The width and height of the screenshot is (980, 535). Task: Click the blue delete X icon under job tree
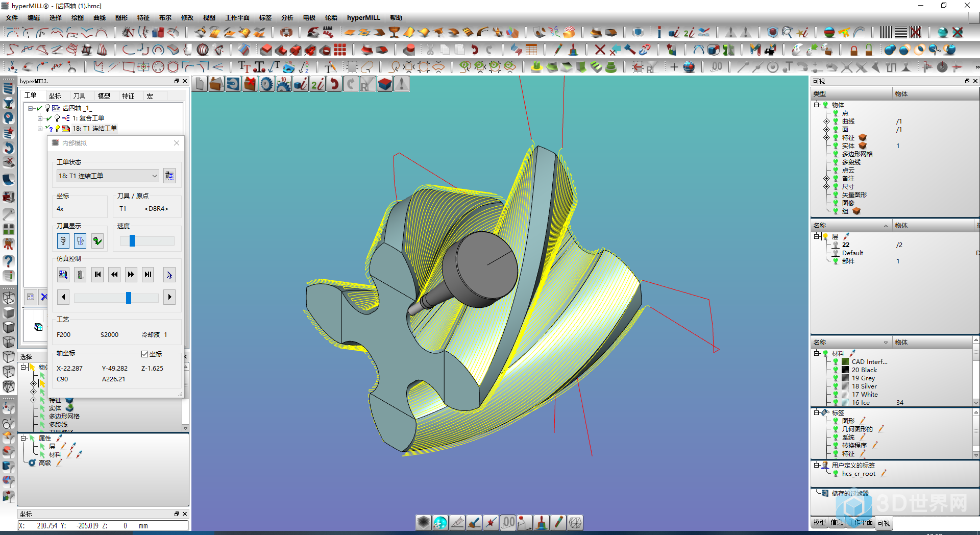point(44,297)
